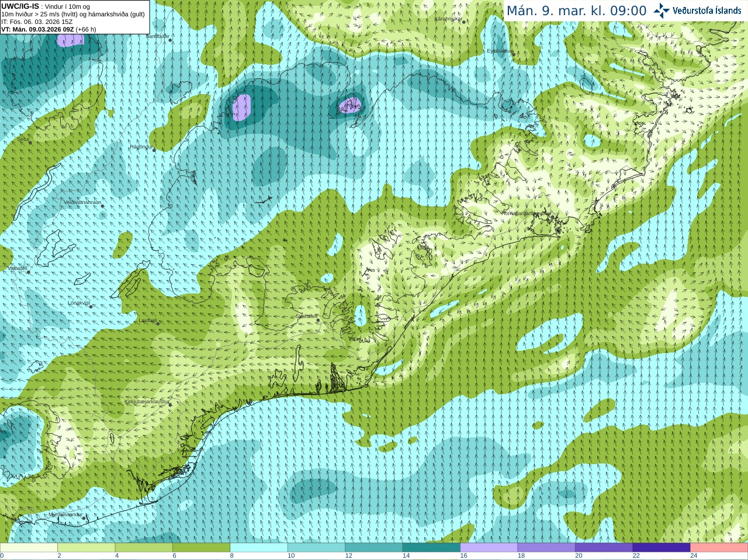Click the Hornafjarðarflugvöllur place label

coord(526,213)
